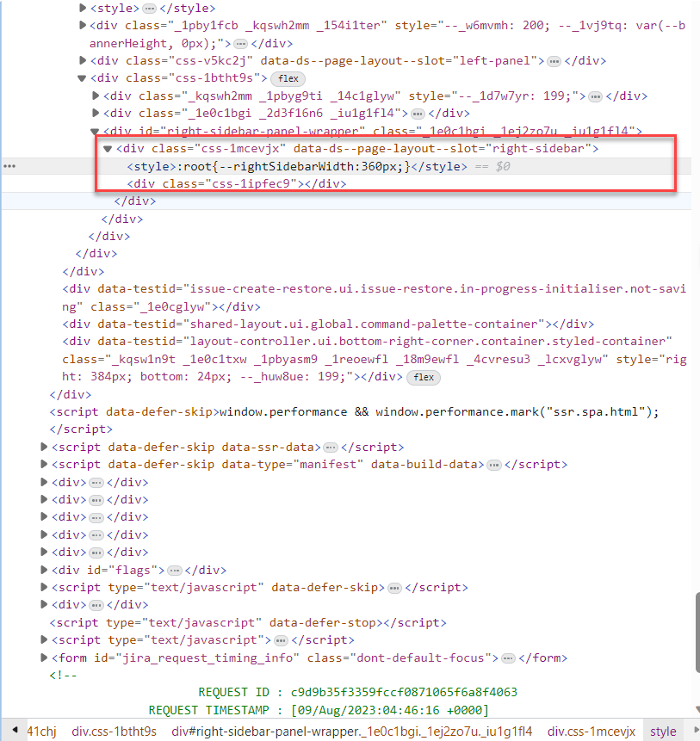Image resolution: width=700 pixels, height=741 pixels.
Task: Toggle the flex badge on css-1btht9s div
Action: tap(288, 78)
